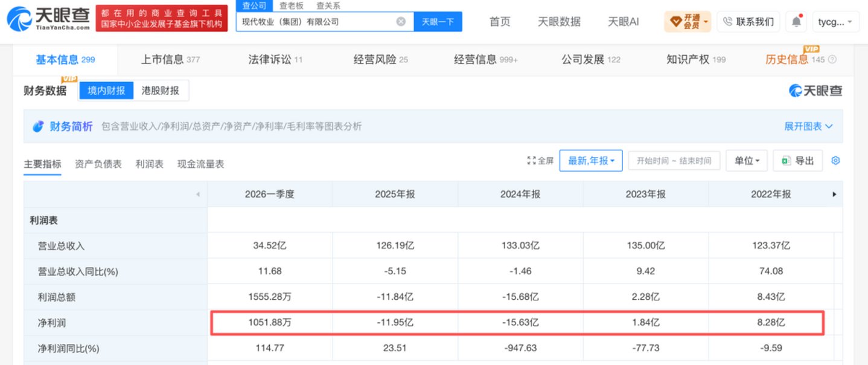This screenshot has height=365, width=868.
Task: Switch to 利润表 sub-tab
Action: tap(150, 164)
